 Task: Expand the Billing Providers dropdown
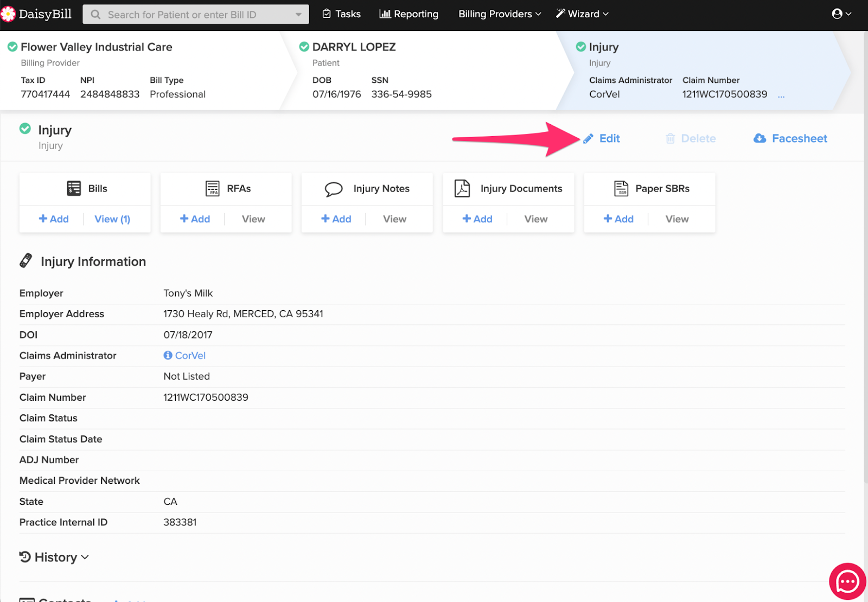[500, 14]
